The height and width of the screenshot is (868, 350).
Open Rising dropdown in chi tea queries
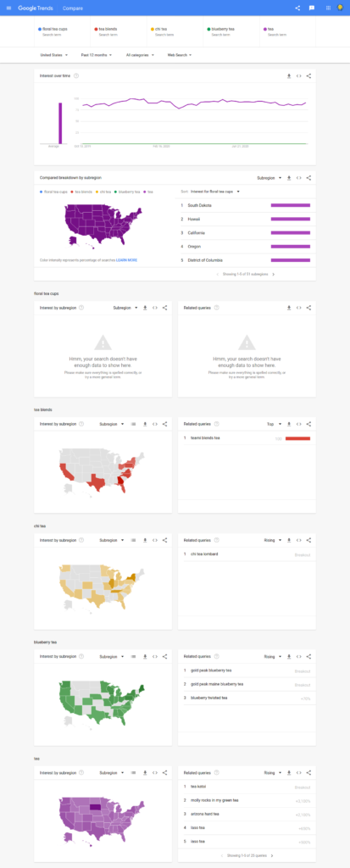[x=273, y=540]
